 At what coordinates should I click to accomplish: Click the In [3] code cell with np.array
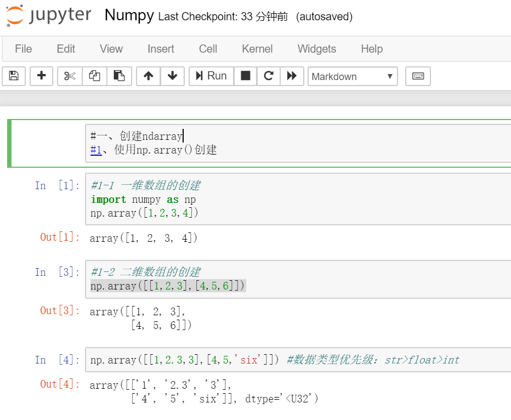click(298, 279)
